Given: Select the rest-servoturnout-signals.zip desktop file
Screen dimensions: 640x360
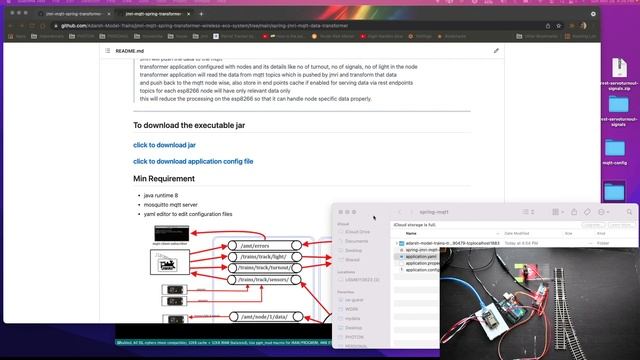Looking at the screenshot, I should [x=619, y=74].
